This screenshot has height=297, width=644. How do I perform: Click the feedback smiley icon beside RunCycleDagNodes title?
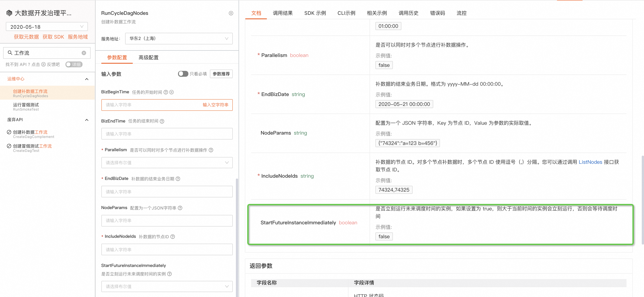coord(231,13)
